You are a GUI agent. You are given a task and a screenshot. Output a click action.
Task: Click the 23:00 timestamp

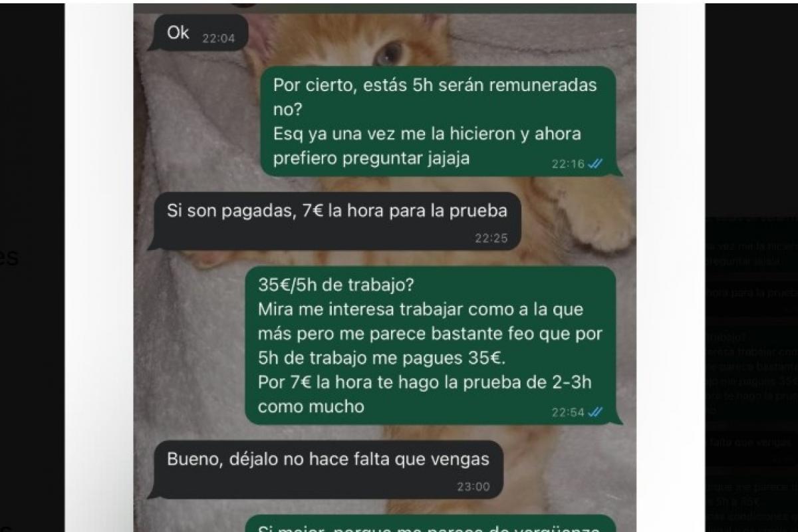coord(473,487)
